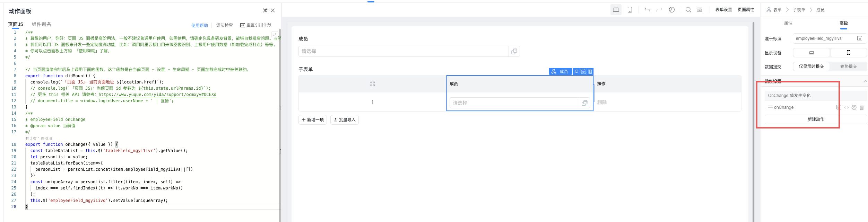Open the top 成员 member selector
868x222 pixels.
403,51
